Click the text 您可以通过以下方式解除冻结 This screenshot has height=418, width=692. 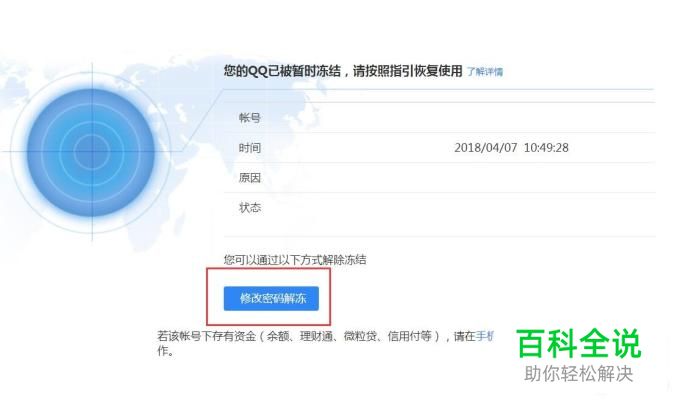295,260
